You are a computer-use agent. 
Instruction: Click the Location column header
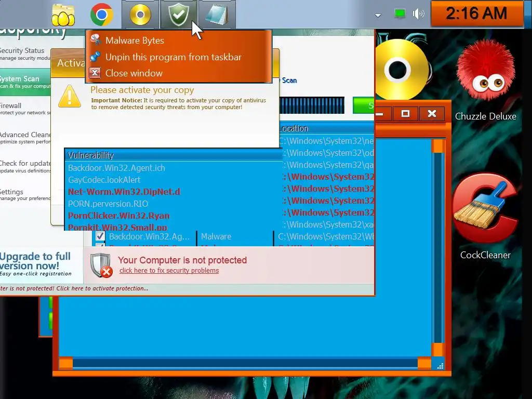[327, 128]
